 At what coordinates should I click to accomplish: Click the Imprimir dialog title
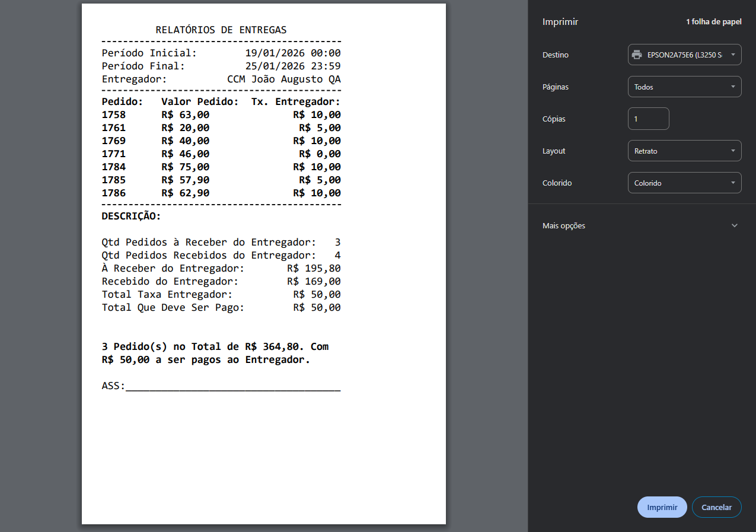(560, 22)
